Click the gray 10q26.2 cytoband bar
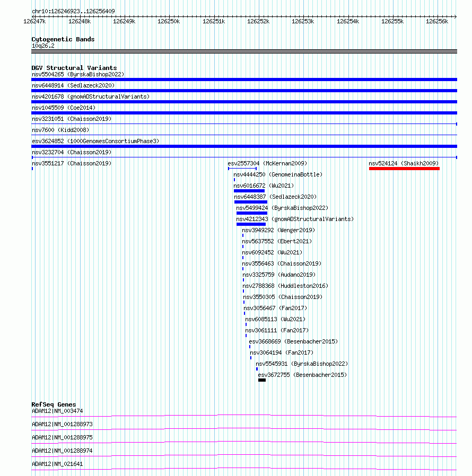 point(244,51)
